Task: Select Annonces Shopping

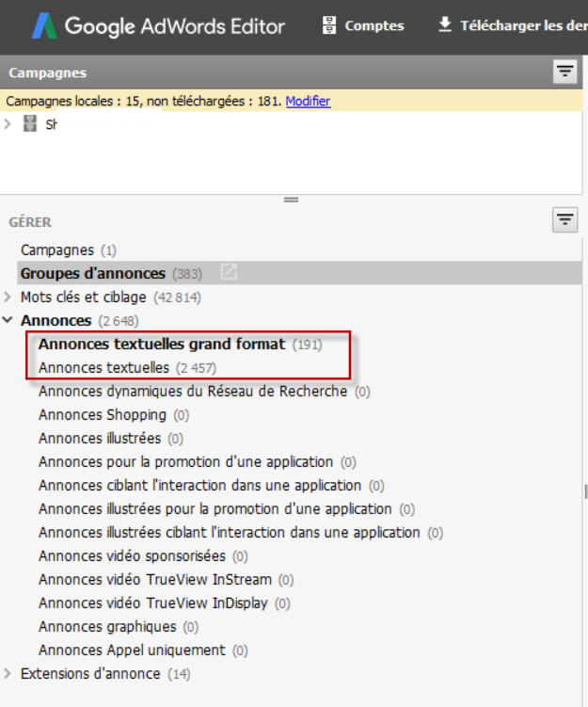Action: point(114,415)
